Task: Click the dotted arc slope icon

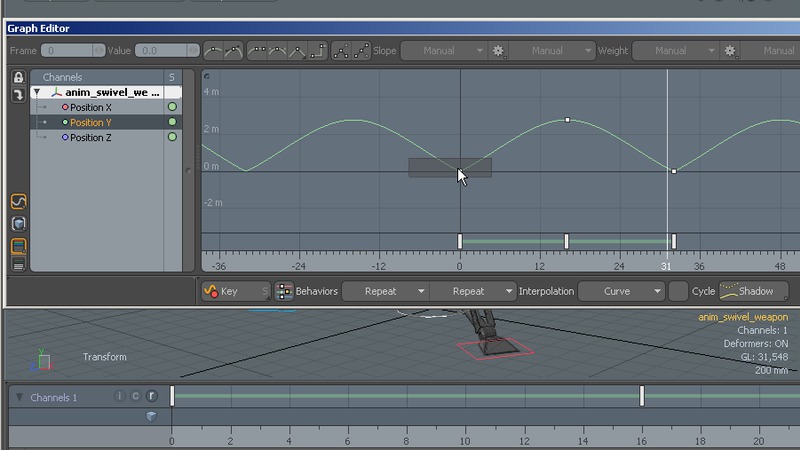Action: (x=277, y=51)
